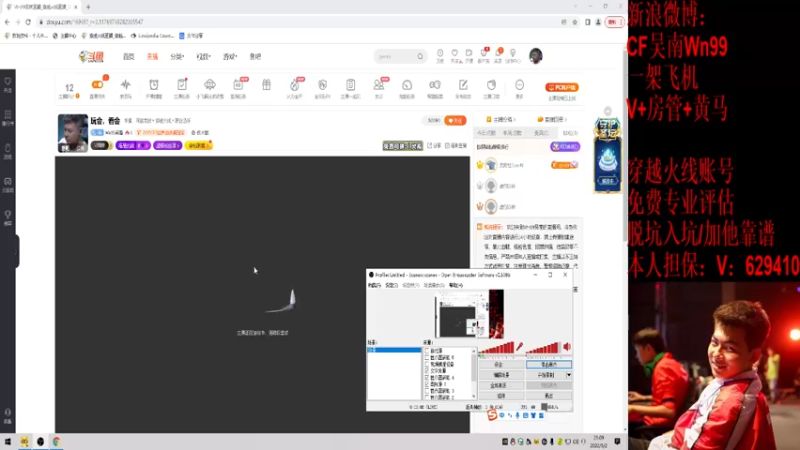Click the lightbulb icon in left sidebar
800x450 pixels.
8,215
